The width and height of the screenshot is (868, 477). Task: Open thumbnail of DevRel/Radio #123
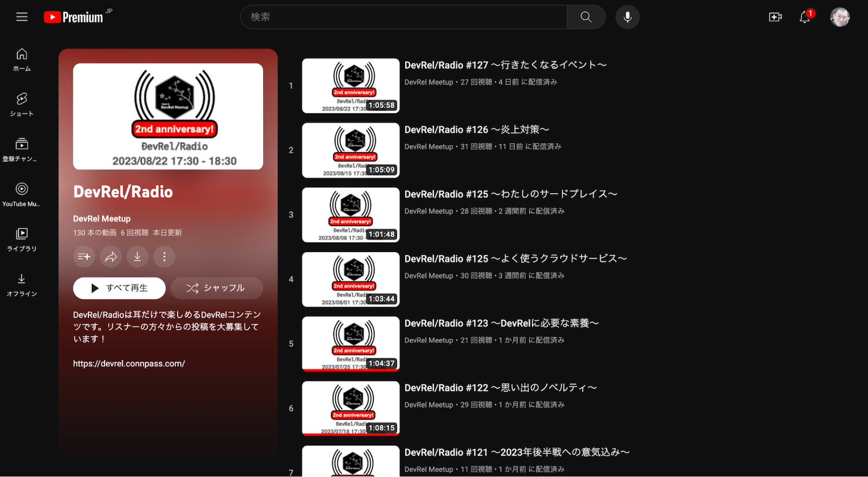[351, 344]
